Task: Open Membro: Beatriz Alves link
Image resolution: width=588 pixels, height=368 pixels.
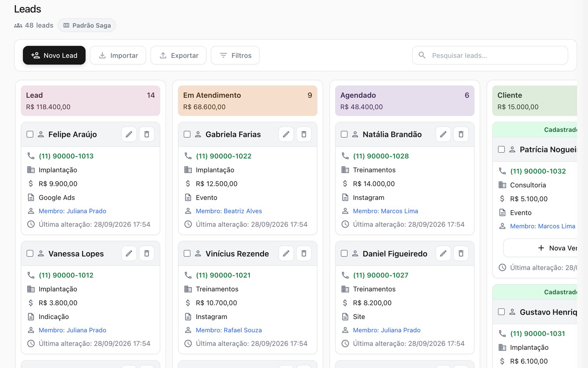Action: click(229, 211)
